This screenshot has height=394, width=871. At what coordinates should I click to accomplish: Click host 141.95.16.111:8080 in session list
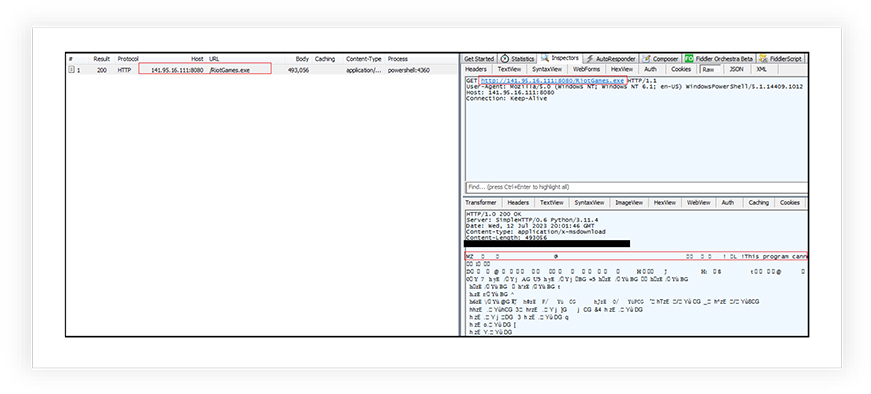177,71
